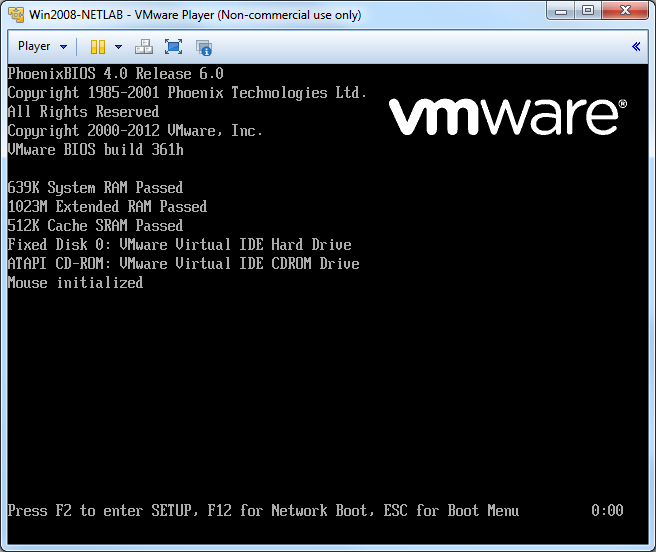Pause the virtual machine

(x=98, y=47)
